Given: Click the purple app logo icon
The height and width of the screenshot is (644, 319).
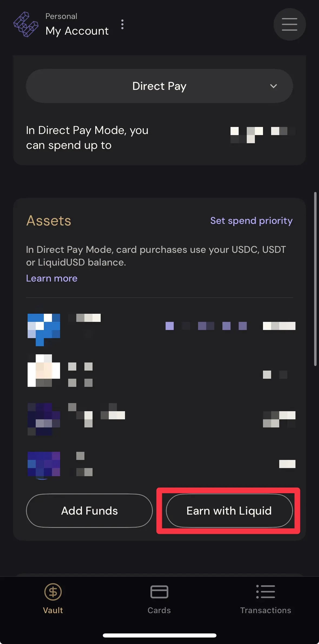Looking at the screenshot, I should pos(26,25).
